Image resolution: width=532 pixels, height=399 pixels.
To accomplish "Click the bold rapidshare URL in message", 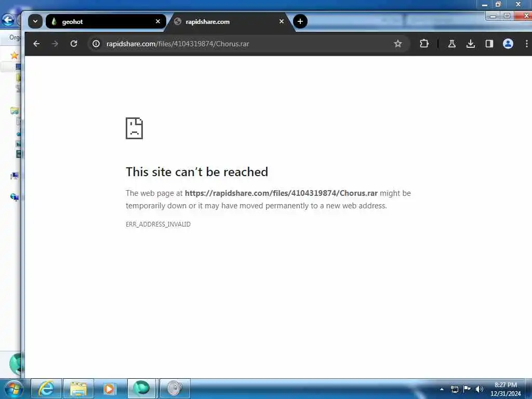I will [281, 193].
